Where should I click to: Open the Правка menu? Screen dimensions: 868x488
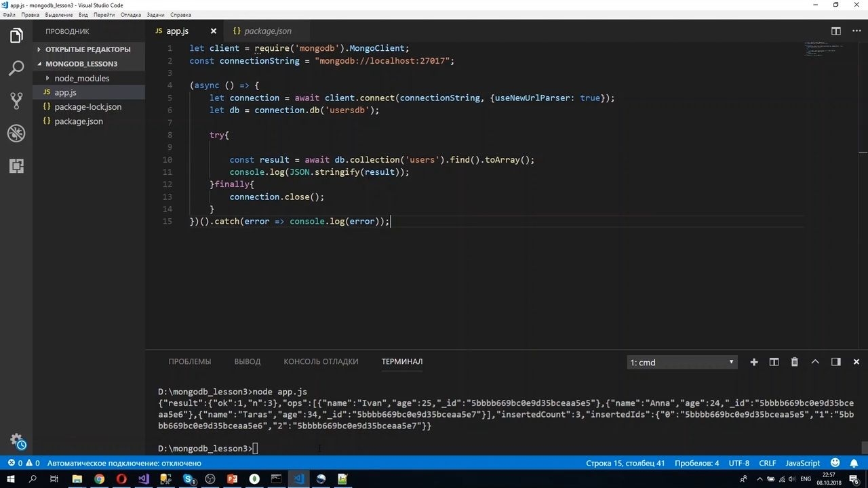(x=30, y=14)
